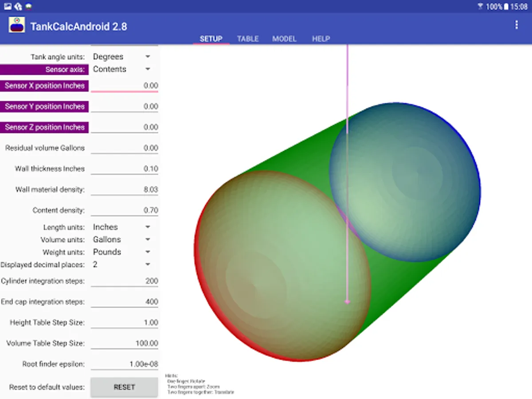
Task: Click the pink sensor tip marker in model
Action: pyautogui.click(x=347, y=301)
